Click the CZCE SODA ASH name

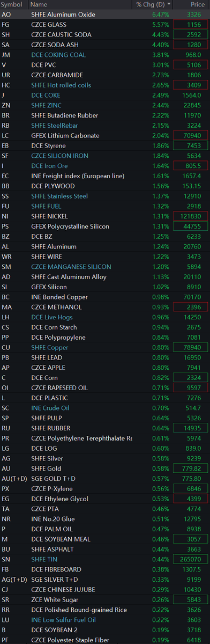(55, 45)
